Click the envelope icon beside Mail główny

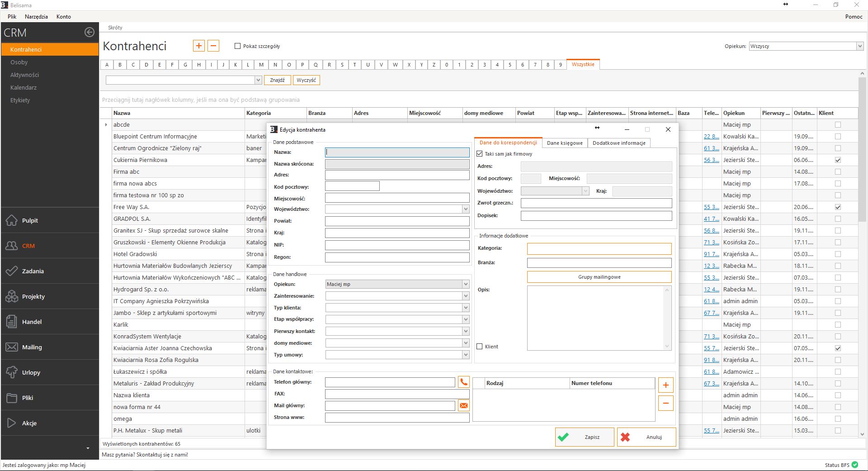(463, 406)
